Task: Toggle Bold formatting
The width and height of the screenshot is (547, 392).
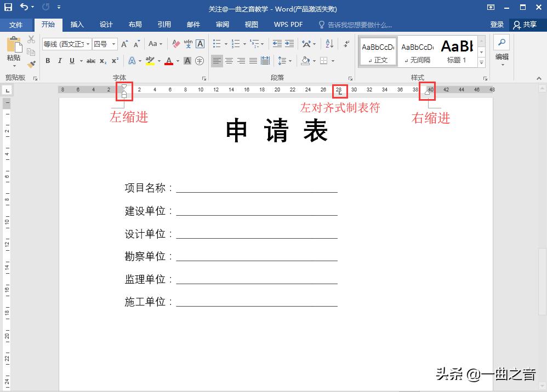Action: point(48,61)
